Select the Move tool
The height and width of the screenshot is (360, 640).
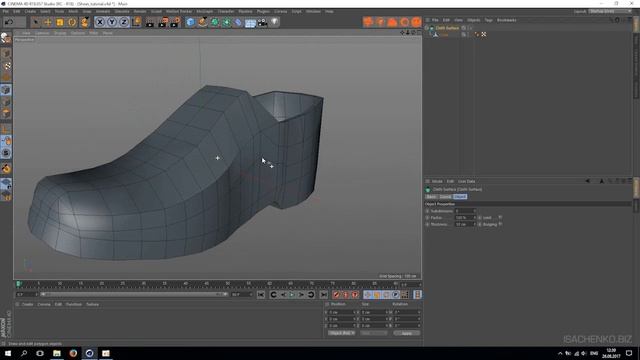click(x=48, y=22)
